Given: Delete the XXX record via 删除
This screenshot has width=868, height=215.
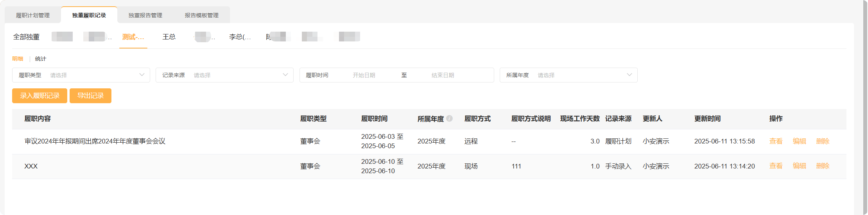Looking at the screenshot, I should [x=823, y=166].
